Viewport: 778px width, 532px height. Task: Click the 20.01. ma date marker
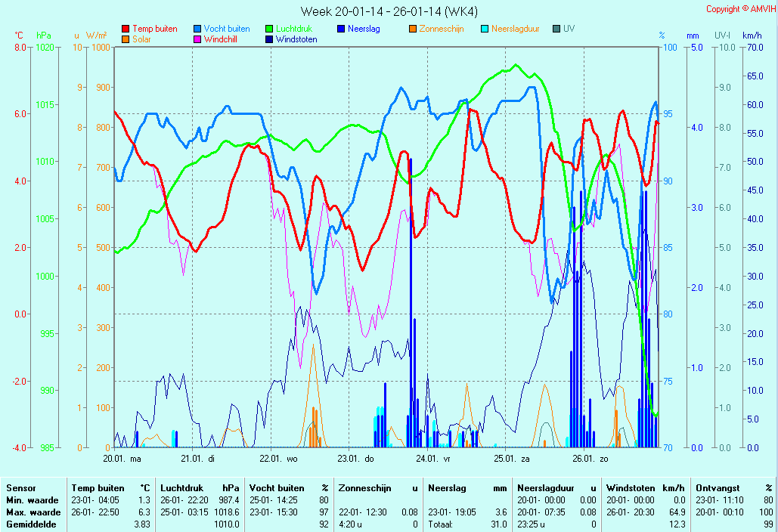coord(122,458)
